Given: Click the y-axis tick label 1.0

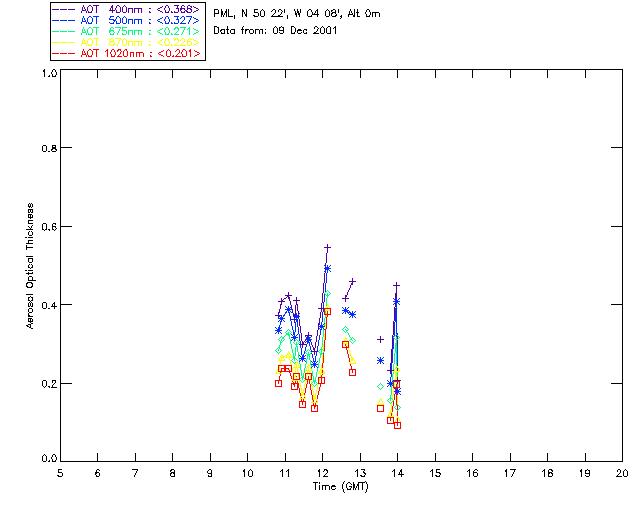Looking at the screenshot, I should click(x=49, y=73).
